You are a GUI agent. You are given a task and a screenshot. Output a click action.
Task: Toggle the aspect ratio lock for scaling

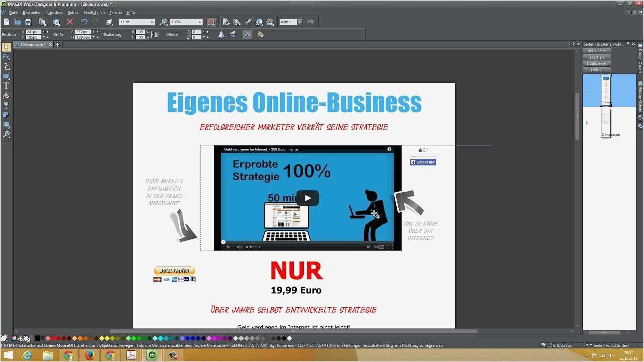pyautogui.click(x=156, y=35)
